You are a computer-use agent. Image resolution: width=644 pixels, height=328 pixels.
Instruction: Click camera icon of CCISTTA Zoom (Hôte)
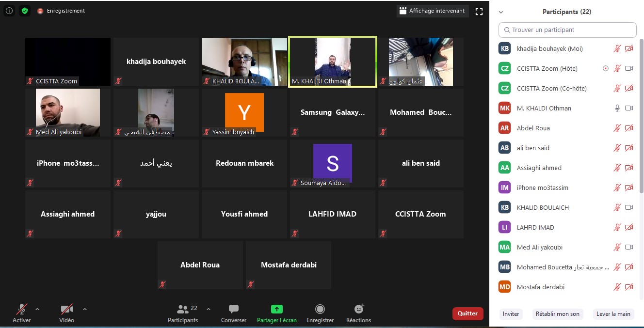coord(629,68)
